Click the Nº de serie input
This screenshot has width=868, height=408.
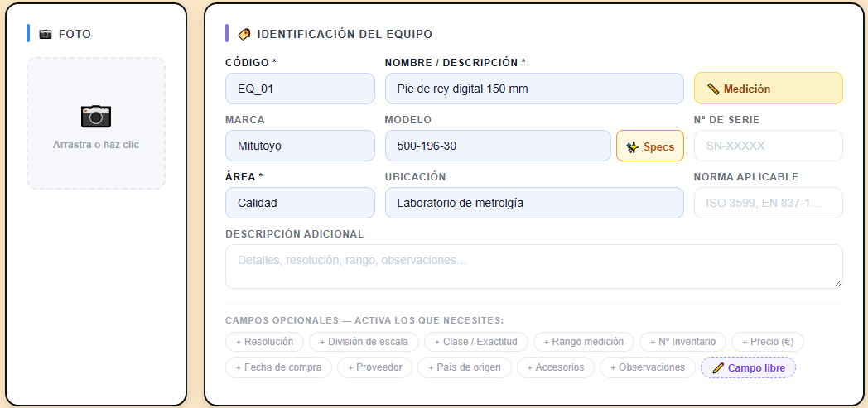pyautogui.click(x=769, y=146)
